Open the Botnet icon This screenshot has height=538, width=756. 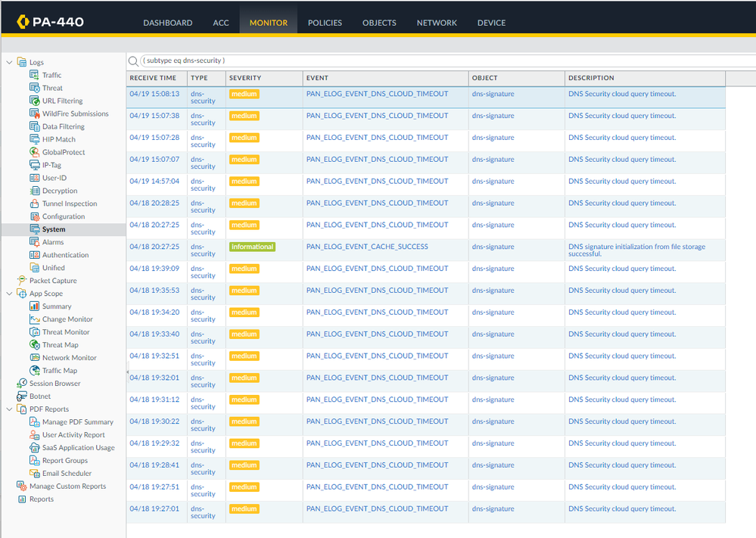22,397
